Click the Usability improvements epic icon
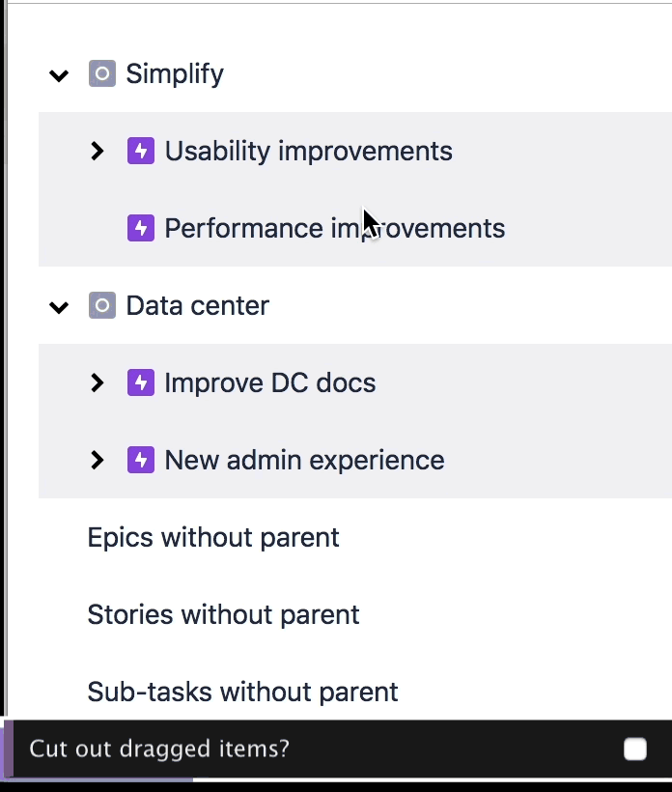 coord(141,151)
